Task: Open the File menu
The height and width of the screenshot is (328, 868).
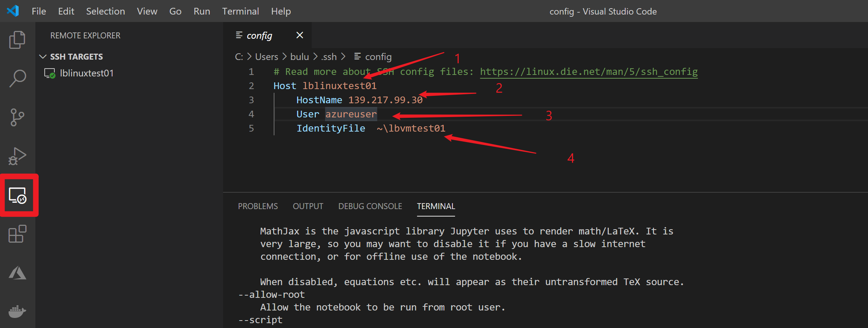Action: click(x=39, y=12)
